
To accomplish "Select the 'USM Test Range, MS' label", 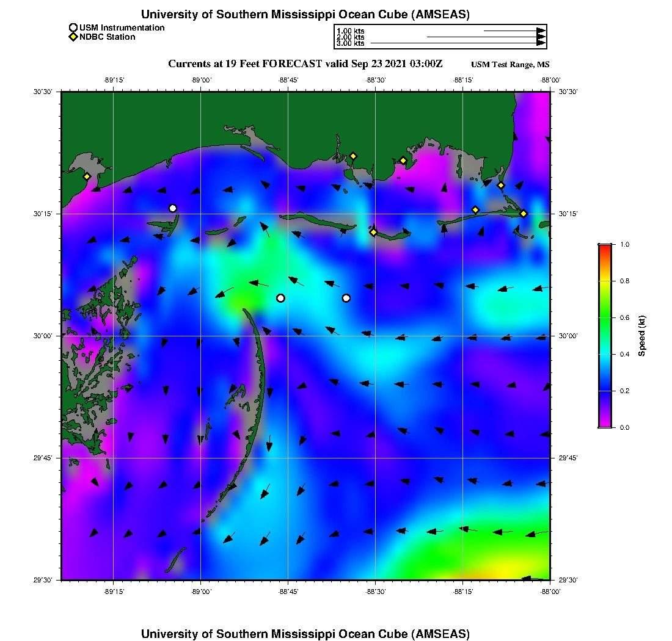I will (x=510, y=65).
